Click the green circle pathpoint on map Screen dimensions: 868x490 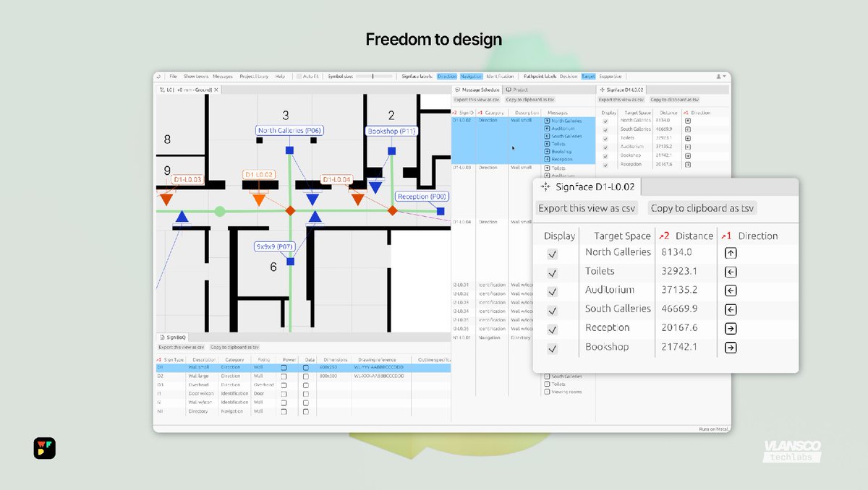pos(220,211)
